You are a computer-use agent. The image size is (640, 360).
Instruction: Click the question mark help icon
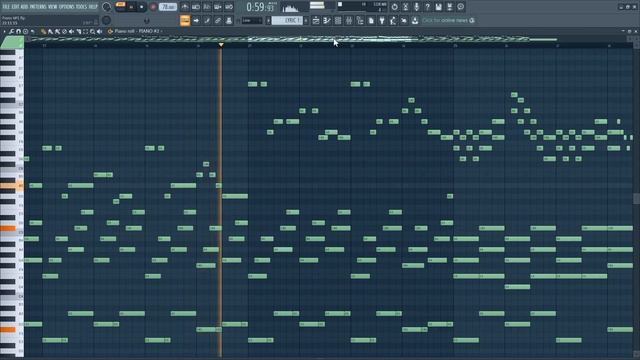[x=427, y=7]
